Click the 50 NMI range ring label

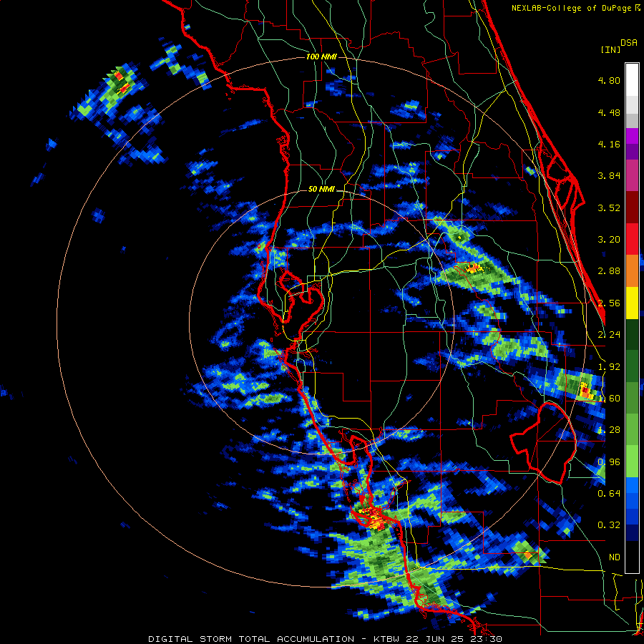coord(321,189)
